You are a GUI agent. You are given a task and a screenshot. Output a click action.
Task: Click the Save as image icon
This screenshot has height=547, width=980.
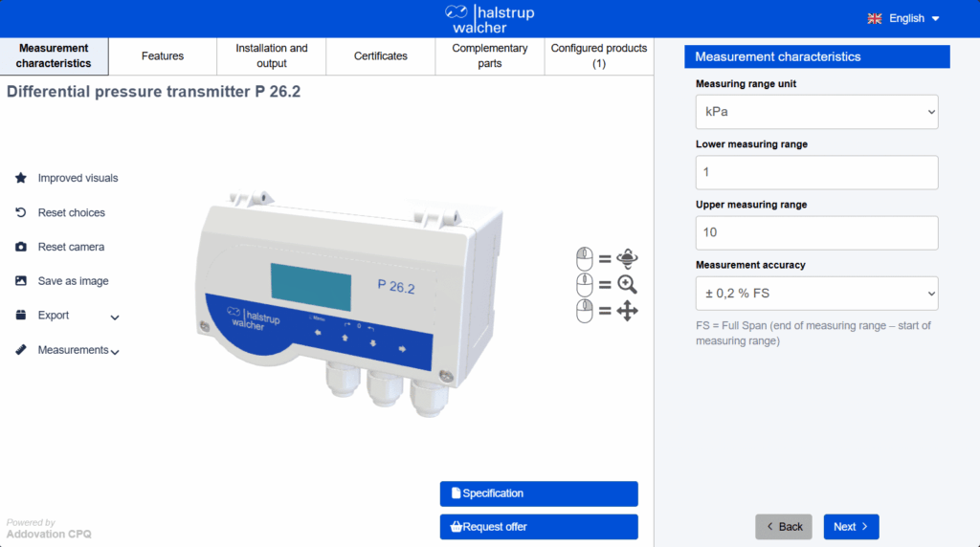point(21,281)
